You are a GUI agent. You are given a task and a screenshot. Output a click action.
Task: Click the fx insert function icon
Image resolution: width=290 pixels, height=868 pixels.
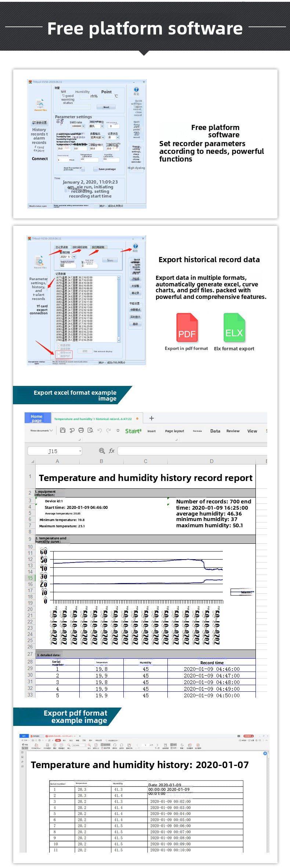[112, 451]
